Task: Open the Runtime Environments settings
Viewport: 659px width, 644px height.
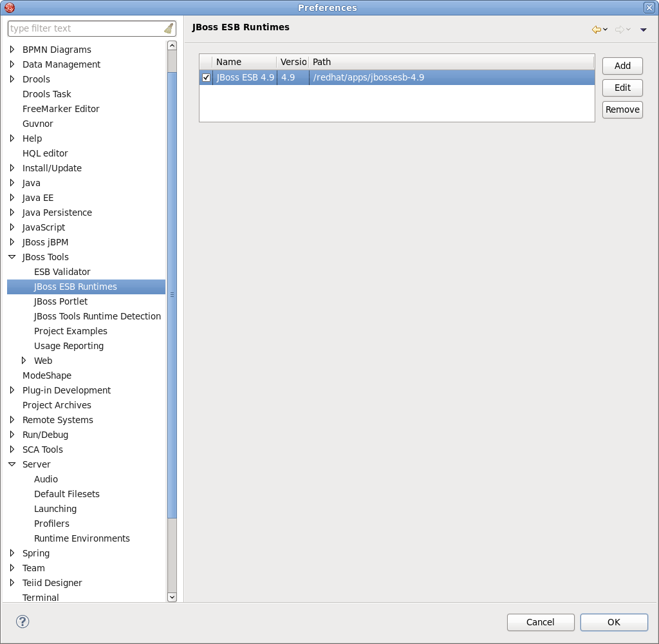Action: pyautogui.click(x=82, y=538)
